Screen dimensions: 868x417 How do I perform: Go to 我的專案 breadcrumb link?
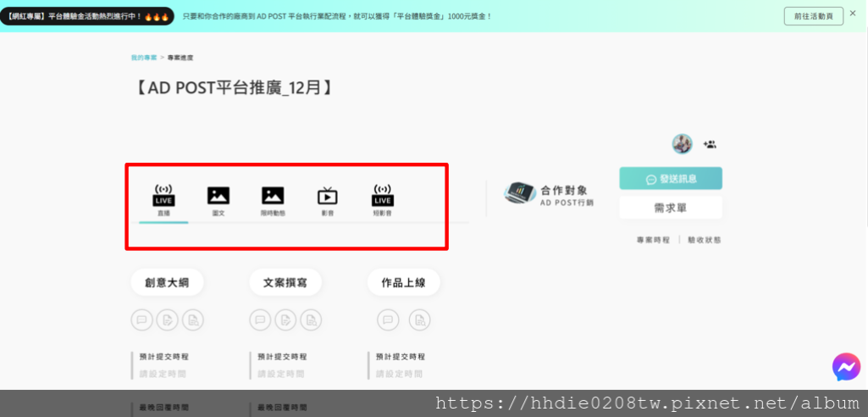tap(144, 58)
